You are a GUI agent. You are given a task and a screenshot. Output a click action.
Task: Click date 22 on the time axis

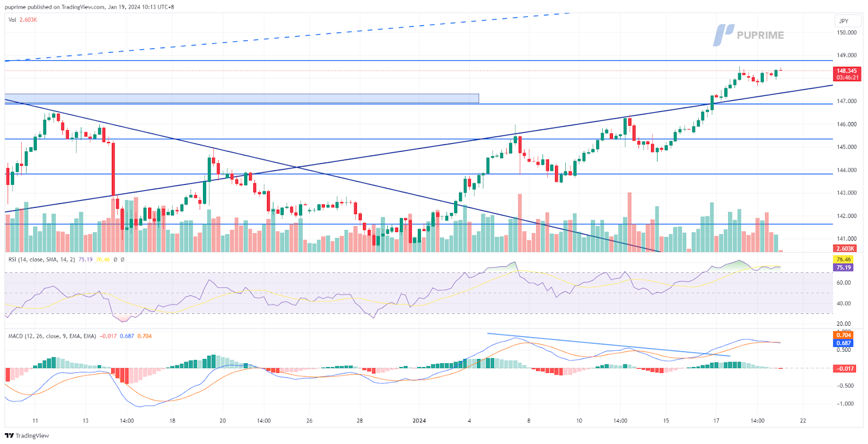point(803,421)
